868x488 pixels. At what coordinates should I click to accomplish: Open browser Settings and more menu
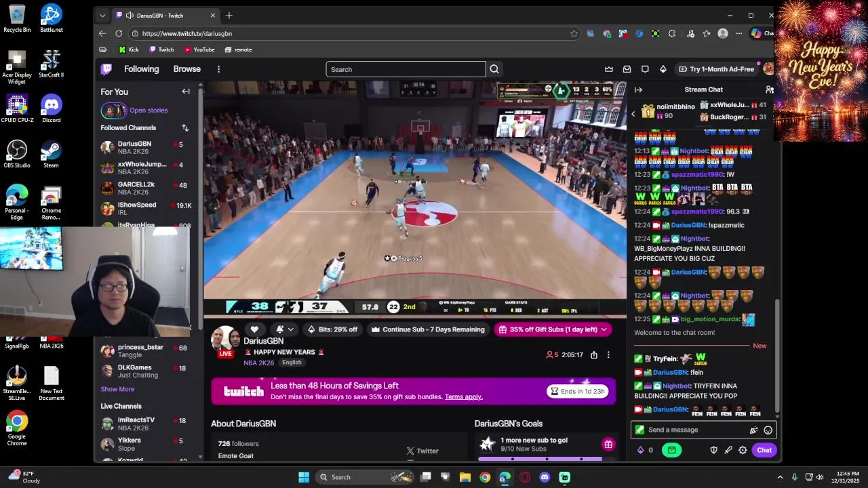pyautogui.click(x=739, y=33)
